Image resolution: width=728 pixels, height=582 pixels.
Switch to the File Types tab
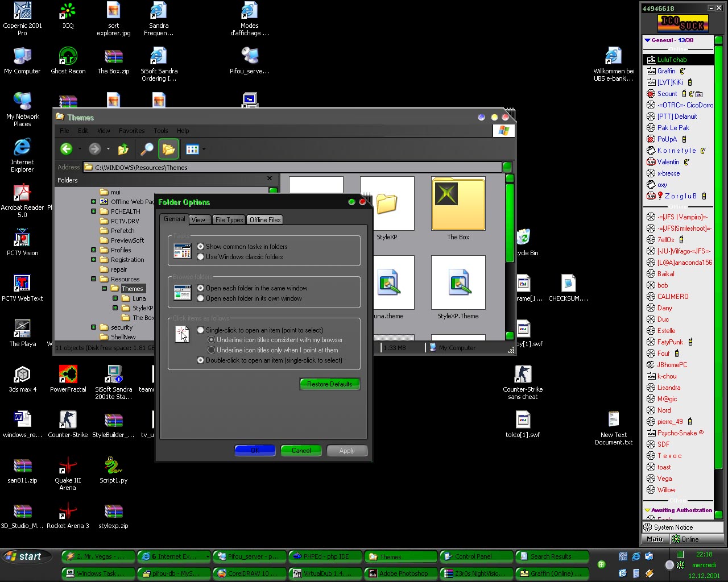(229, 220)
